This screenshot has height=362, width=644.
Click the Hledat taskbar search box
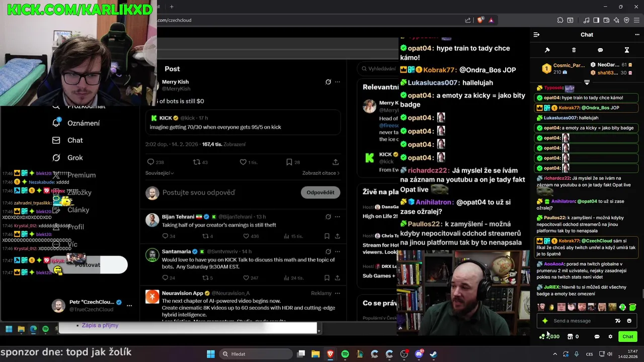[x=255, y=354]
